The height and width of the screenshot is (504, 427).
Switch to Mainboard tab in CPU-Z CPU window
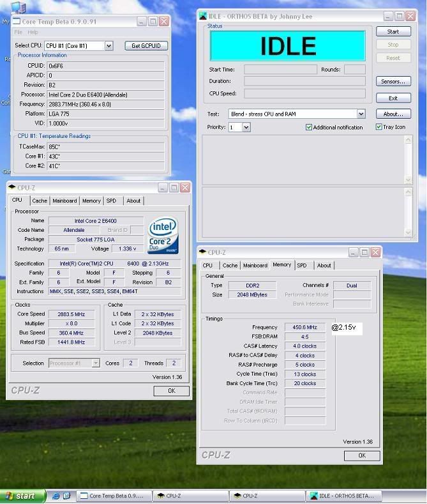(x=64, y=201)
